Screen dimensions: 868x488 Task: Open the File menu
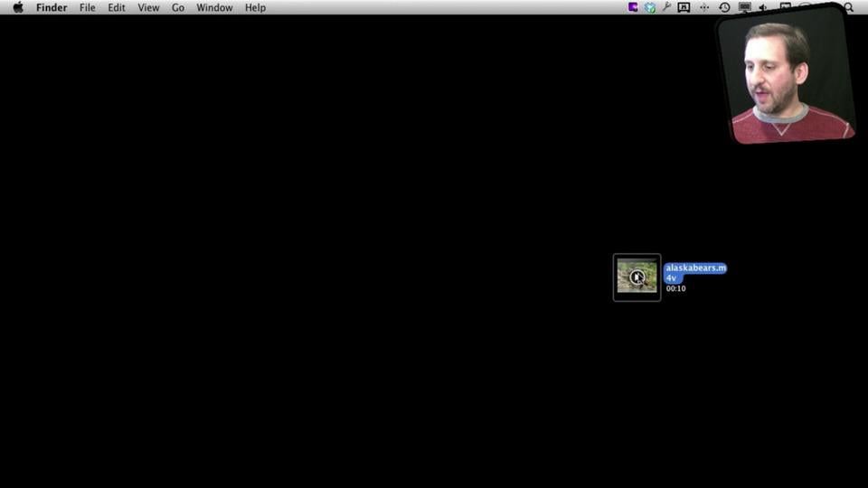click(87, 8)
